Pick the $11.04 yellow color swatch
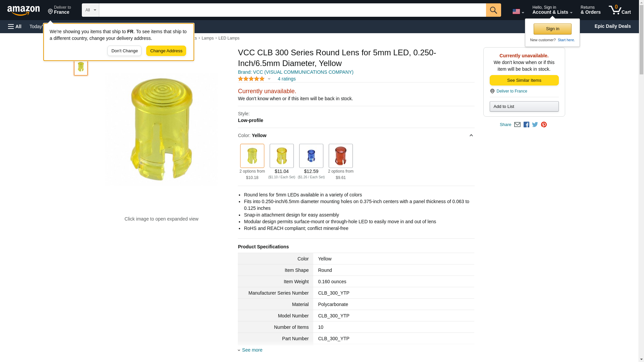This screenshot has height=362, width=644. pyautogui.click(x=281, y=156)
